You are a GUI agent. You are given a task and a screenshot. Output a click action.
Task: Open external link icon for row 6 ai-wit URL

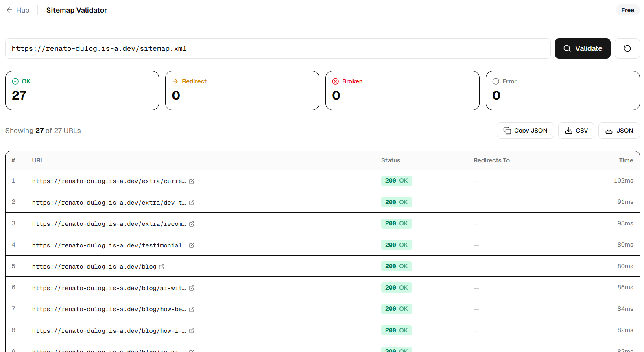192,288
